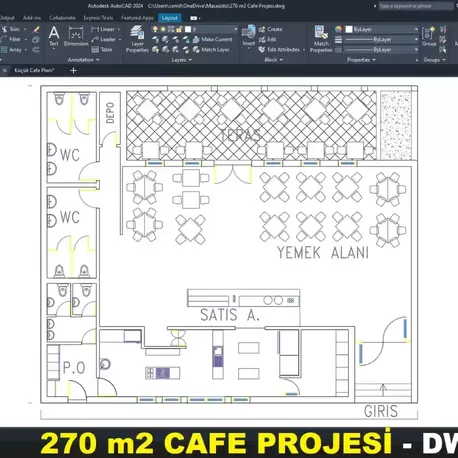Screen dimensions: 458x458
Task: Open the object color ByLayer dropdown
Action: point(382,29)
